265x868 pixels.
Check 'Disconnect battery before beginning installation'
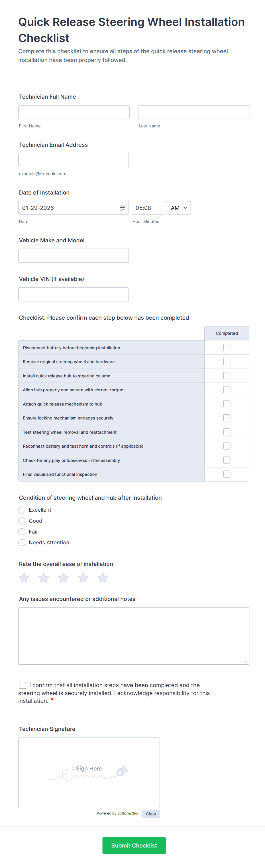[x=227, y=348]
